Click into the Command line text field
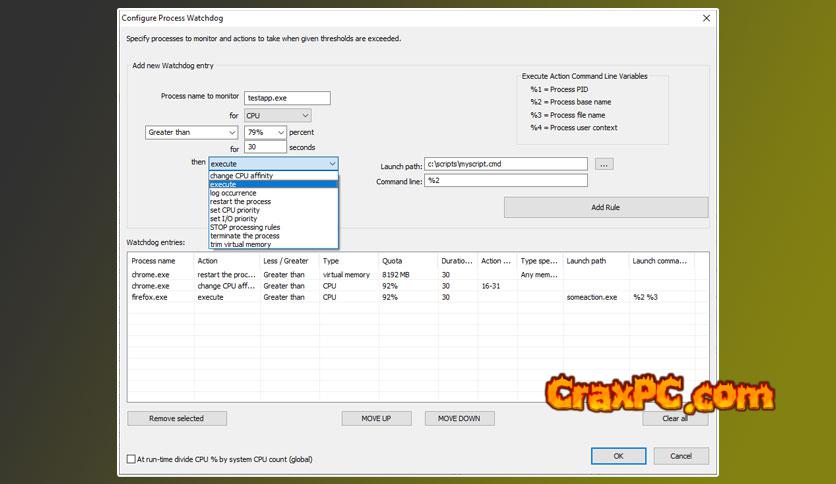 click(505, 181)
